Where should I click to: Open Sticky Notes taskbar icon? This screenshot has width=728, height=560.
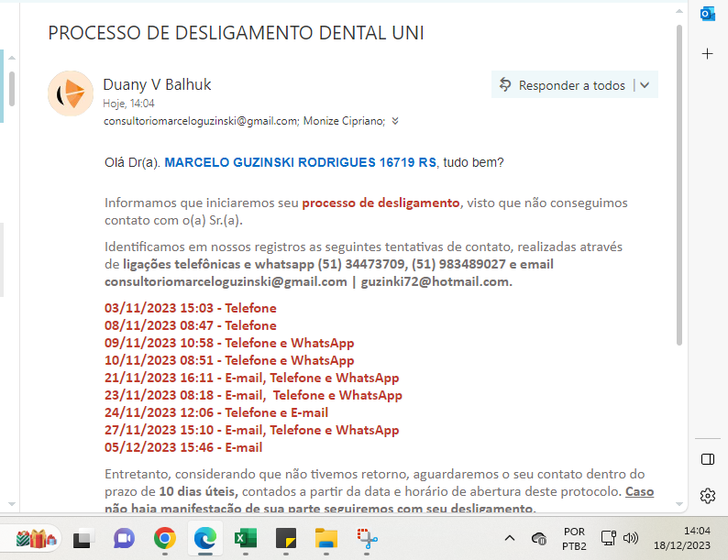[286, 538]
